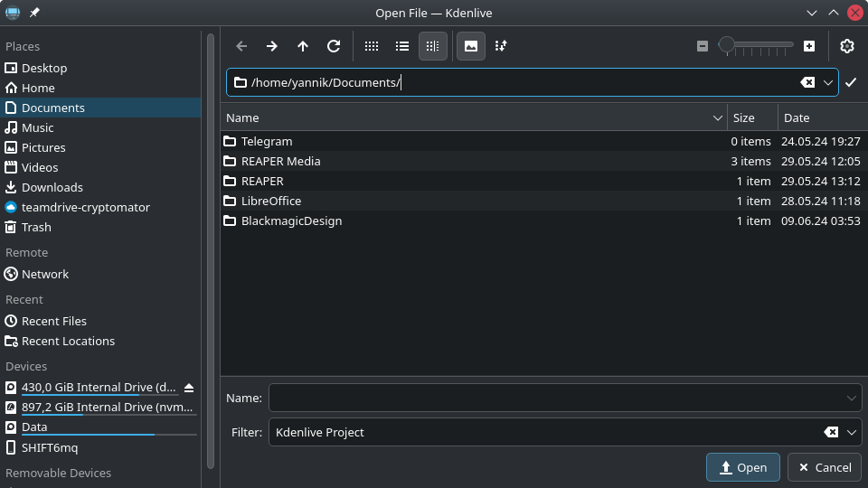Cancel the Open File dialog
Viewport: 868px width, 488px height.
pyautogui.click(x=825, y=467)
